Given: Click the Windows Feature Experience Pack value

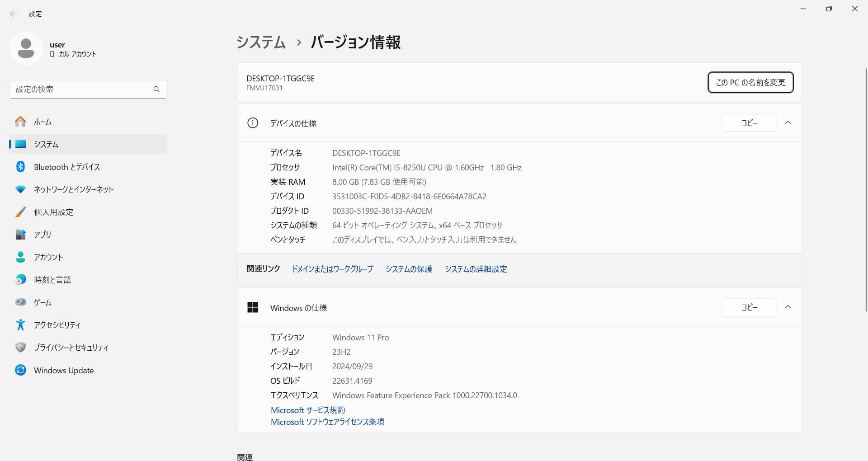Looking at the screenshot, I should click(x=425, y=395).
